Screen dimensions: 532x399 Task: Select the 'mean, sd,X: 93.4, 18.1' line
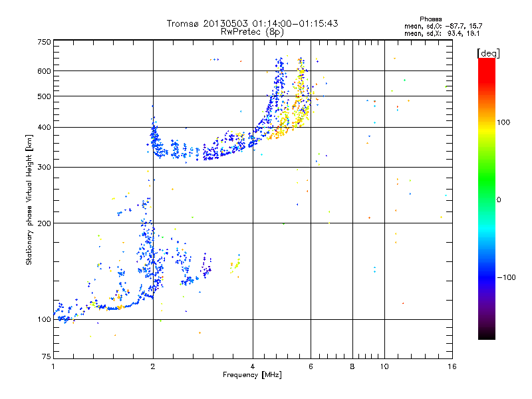(x=442, y=33)
